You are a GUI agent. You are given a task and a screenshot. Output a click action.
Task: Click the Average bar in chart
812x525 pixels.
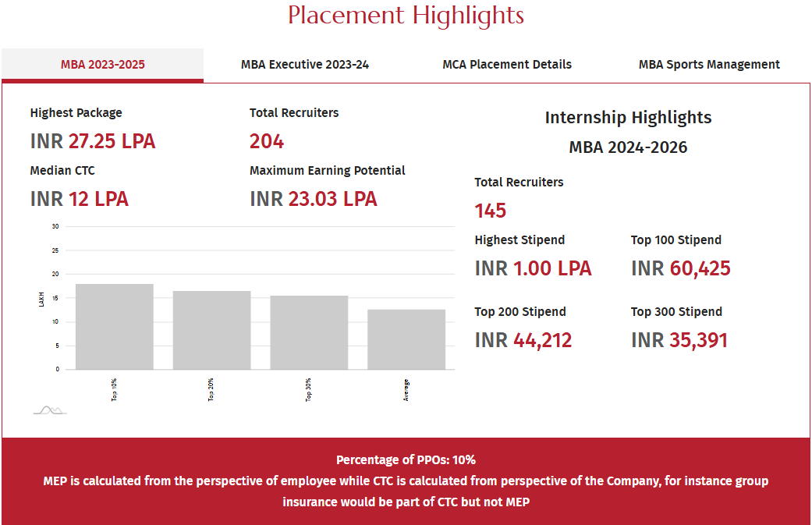click(406, 339)
